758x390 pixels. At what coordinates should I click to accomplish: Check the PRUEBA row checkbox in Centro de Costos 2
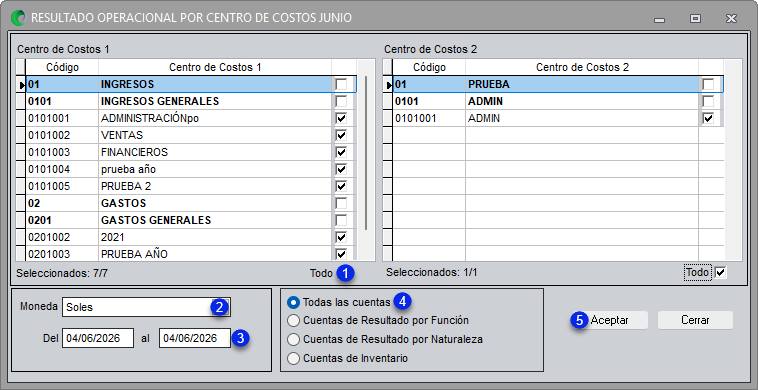[708, 85]
